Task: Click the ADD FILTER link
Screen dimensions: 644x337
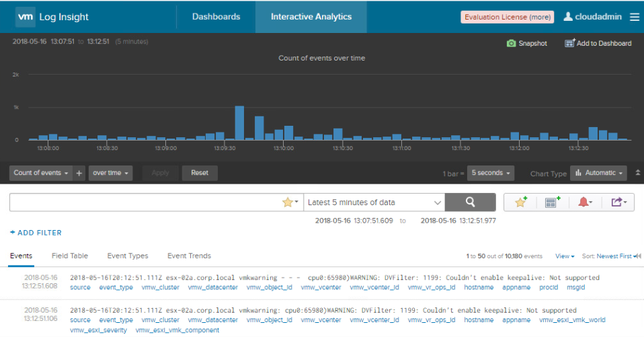Action: click(36, 233)
